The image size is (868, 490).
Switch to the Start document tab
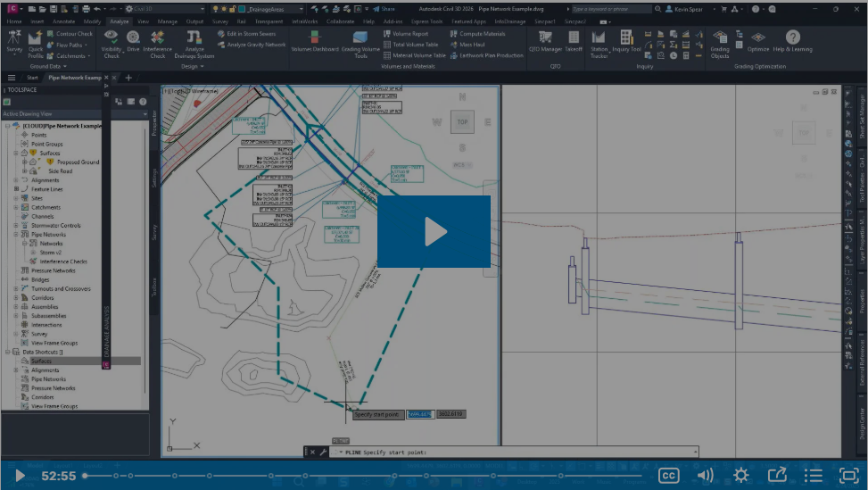point(33,78)
